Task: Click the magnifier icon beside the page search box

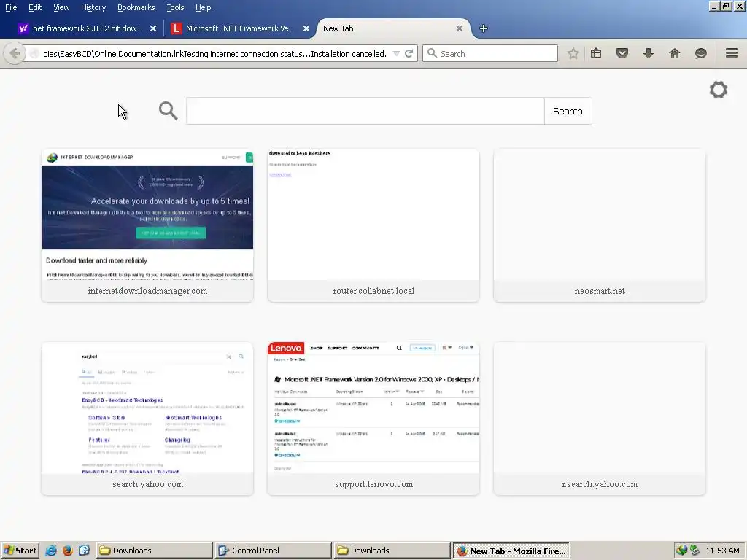Action: click(169, 111)
